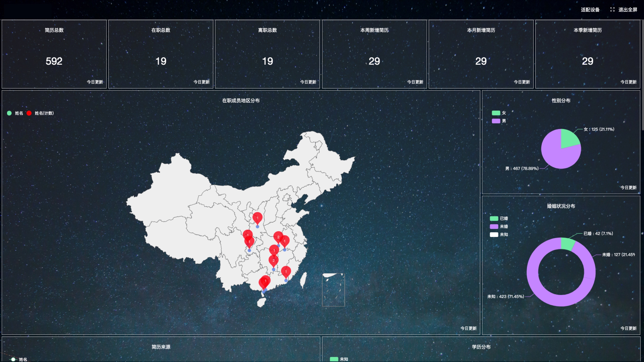Click the 未婚 : 127 donut label
The height and width of the screenshot is (362, 644).
click(x=618, y=255)
